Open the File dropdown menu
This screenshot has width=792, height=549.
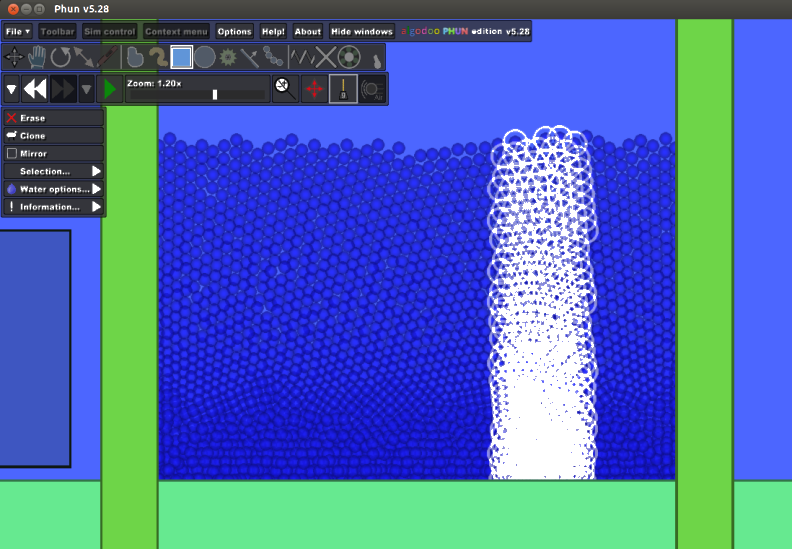click(x=17, y=31)
